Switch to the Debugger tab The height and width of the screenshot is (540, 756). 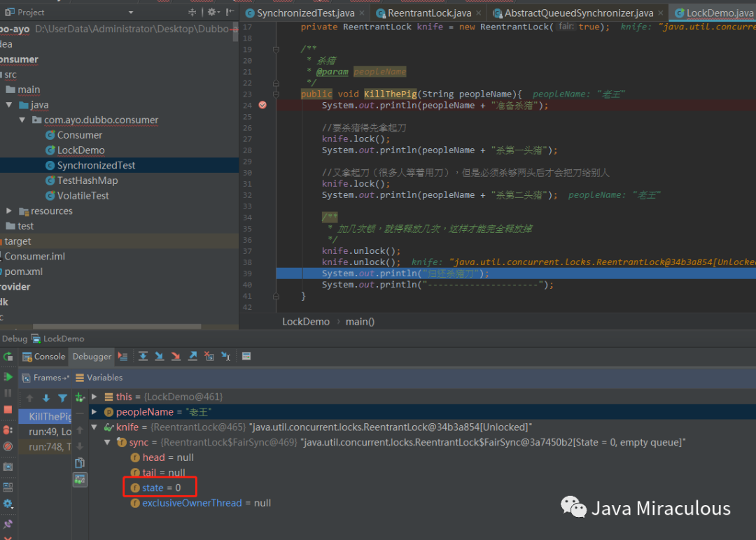point(92,357)
